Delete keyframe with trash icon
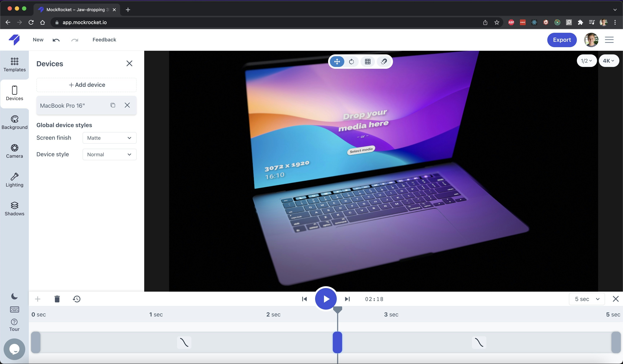The width and height of the screenshot is (623, 364). point(57,299)
